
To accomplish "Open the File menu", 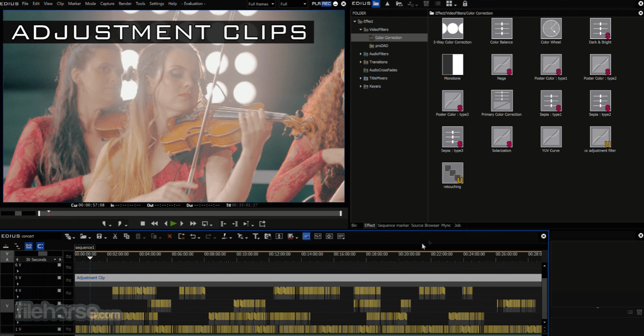I will (x=25, y=3).
